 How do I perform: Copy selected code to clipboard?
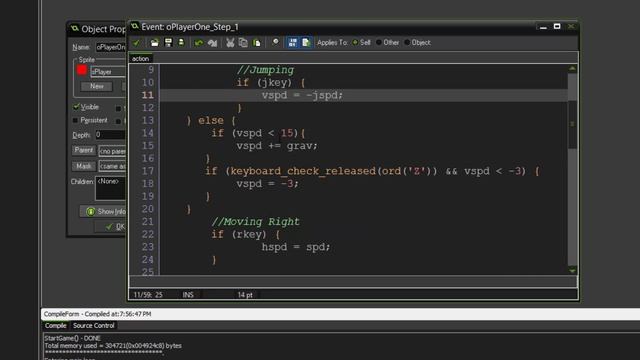coord(243,42)
